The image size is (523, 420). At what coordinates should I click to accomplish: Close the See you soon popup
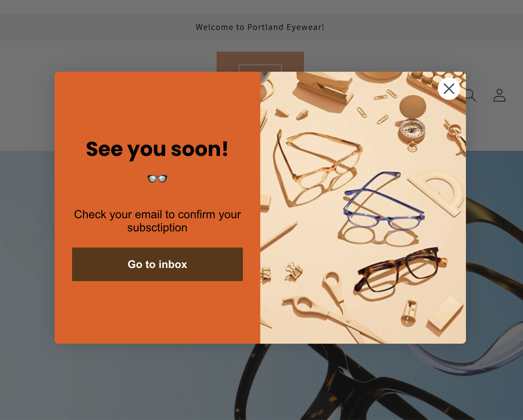(x=449, y=89)
